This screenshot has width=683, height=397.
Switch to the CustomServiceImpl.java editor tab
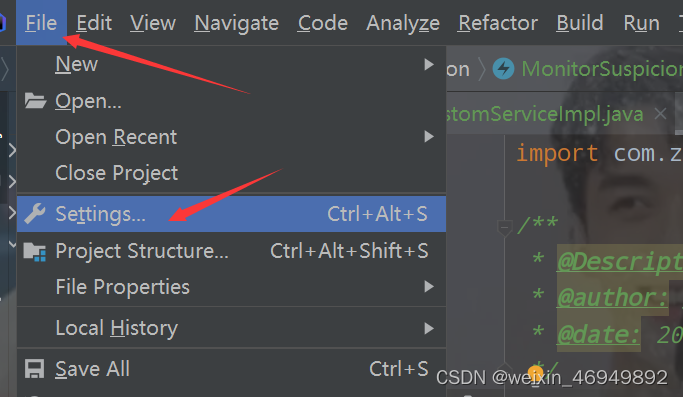click(x=544, y=114)
